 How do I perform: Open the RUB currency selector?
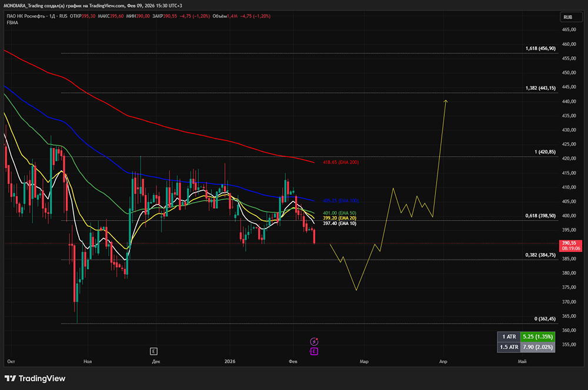pyautogui.click(x=571, y=17)
